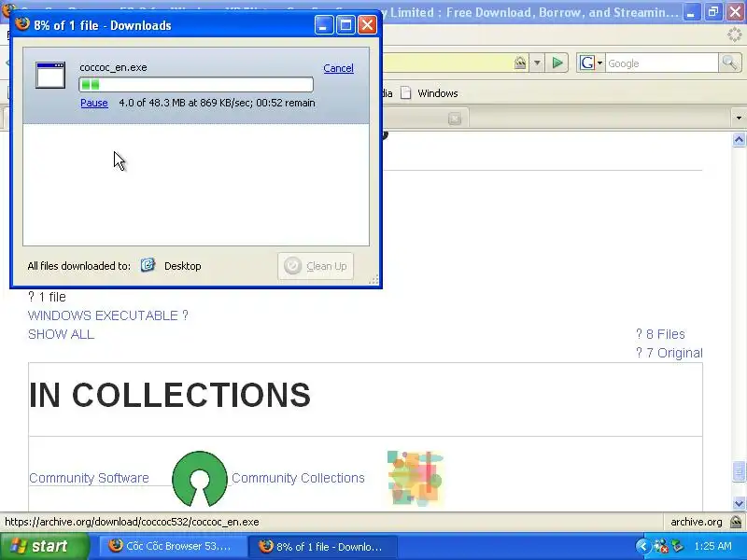The image size is (747, 560).
Task: Click the SHOW ALL link
Action: [x=61, y=334]
